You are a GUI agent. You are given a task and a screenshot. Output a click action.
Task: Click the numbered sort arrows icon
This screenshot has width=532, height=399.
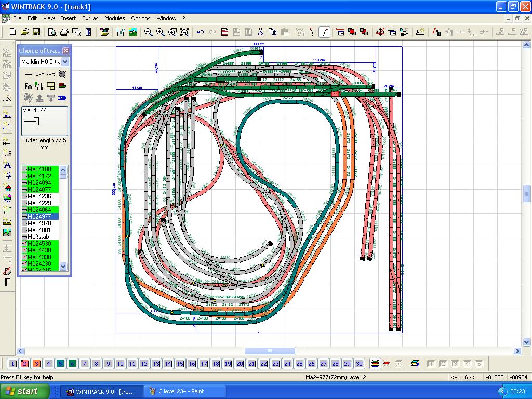click(x=121, y=32)
